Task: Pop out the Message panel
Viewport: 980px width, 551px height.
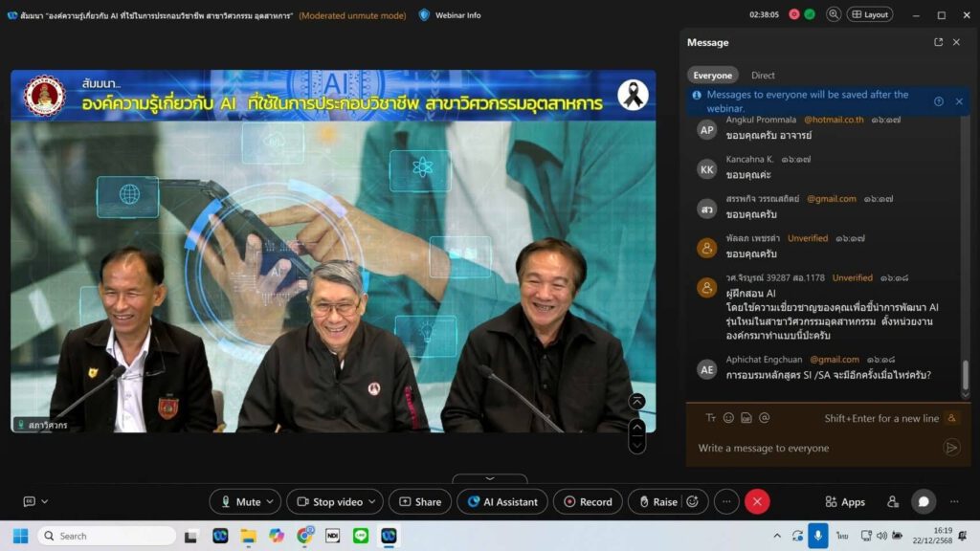Action: click(x=938, y=42)
